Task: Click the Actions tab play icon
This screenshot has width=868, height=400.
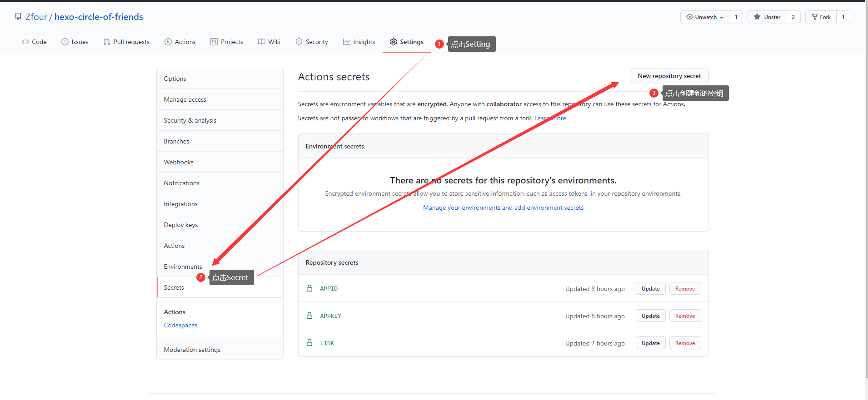Action: 168,42
